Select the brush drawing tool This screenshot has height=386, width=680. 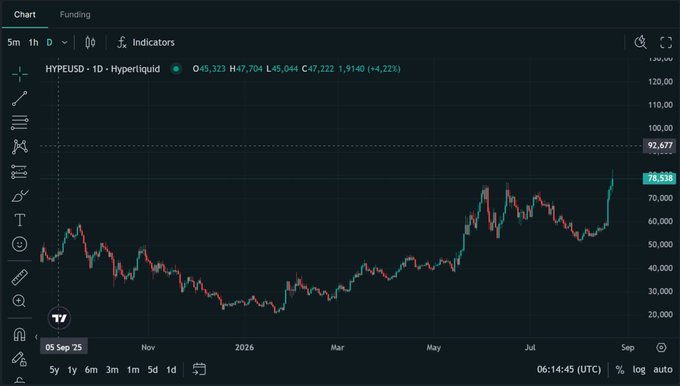click(20, 196)
